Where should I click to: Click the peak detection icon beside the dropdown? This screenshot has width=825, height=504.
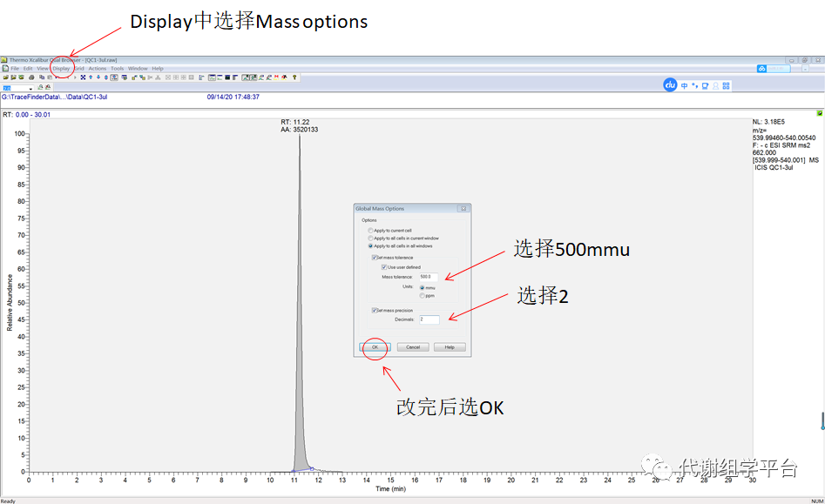point(41,87)
